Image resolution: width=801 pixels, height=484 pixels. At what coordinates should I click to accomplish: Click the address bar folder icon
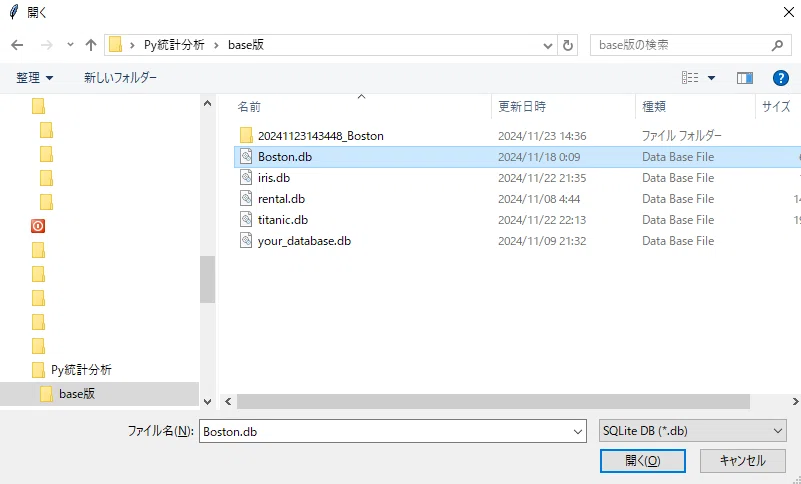coord(115,45)
